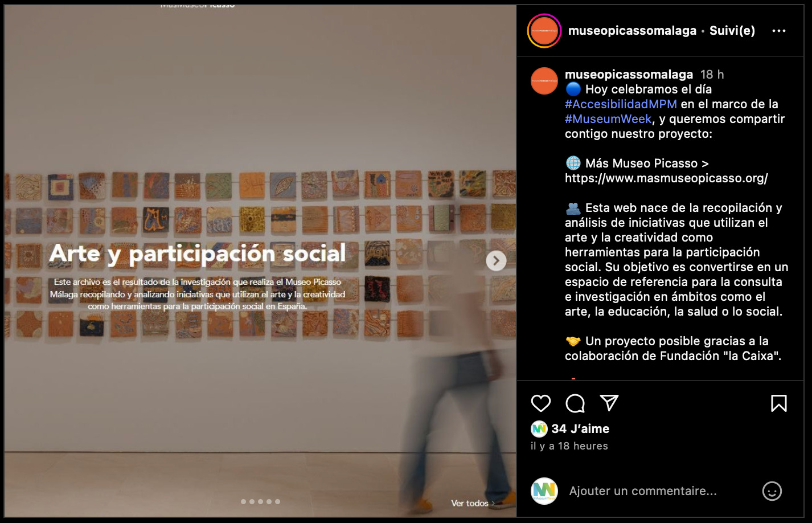
Task: Click the https://www.masmuseopicasso.org/ text
Action: pos(666,178)
